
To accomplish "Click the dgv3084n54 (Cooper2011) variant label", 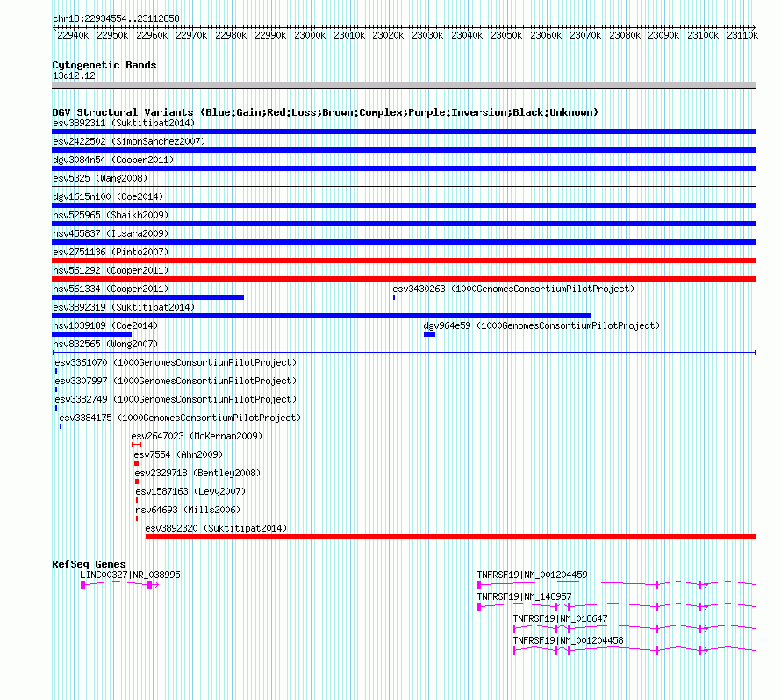I will click(113, 160).
